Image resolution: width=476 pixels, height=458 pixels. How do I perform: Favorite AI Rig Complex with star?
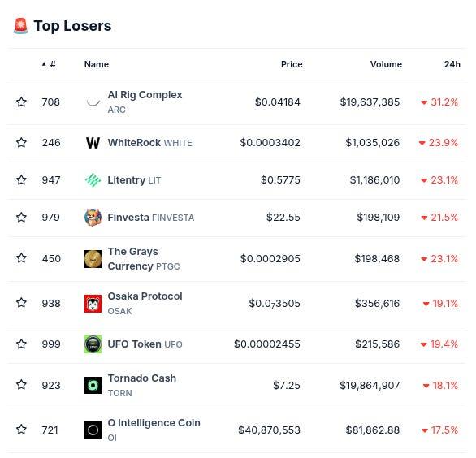[21, 102]
